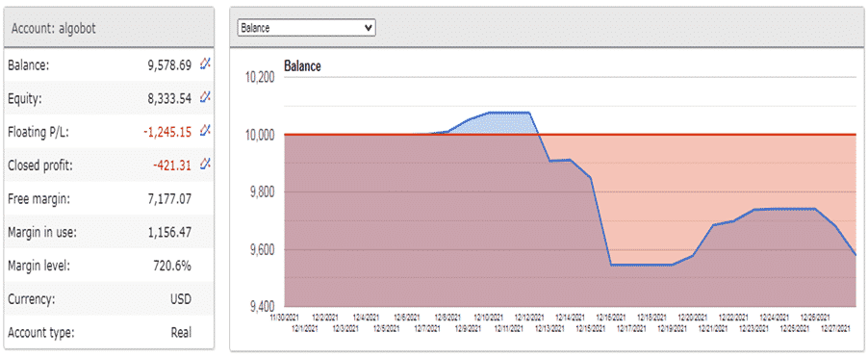The image size is (868, 357).
Task: Click the 12/13/2021 x-axis date label
Action: click(x=549, y=329)
